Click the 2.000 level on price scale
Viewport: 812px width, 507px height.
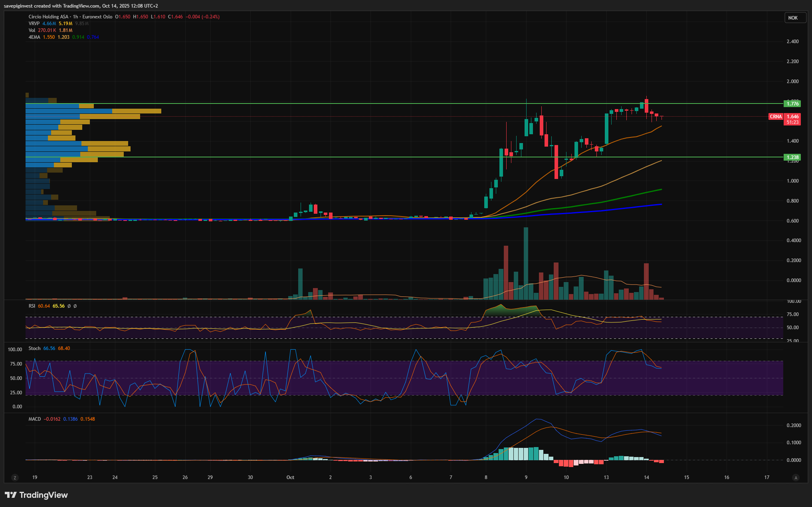pos(792,82)
